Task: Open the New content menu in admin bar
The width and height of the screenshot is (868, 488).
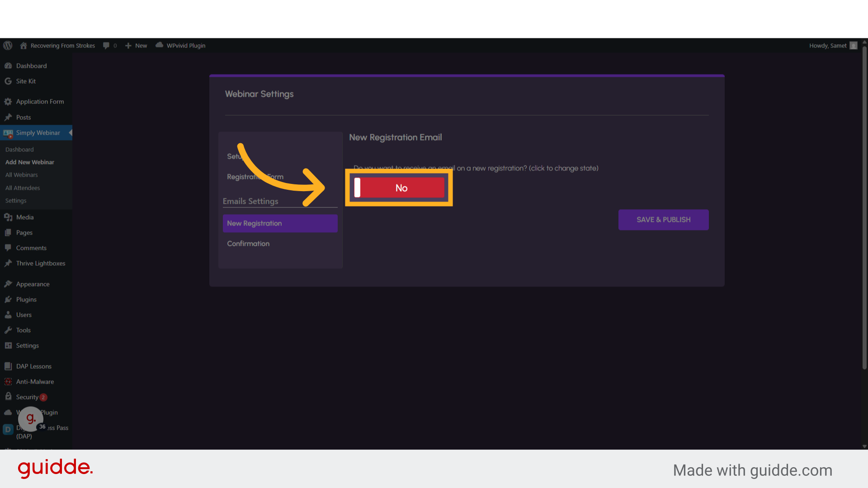Action: [x=136, y=46]
